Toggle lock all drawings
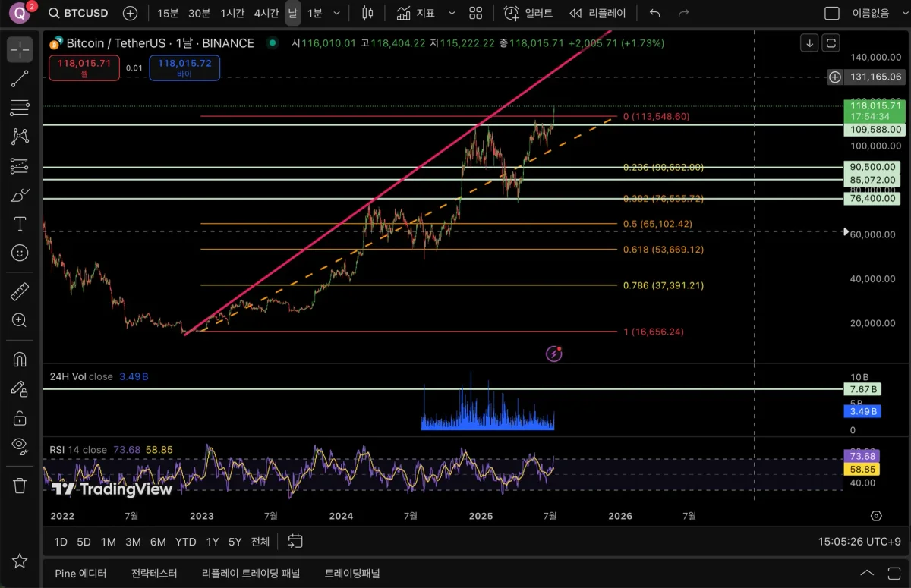 pos(20,417)
